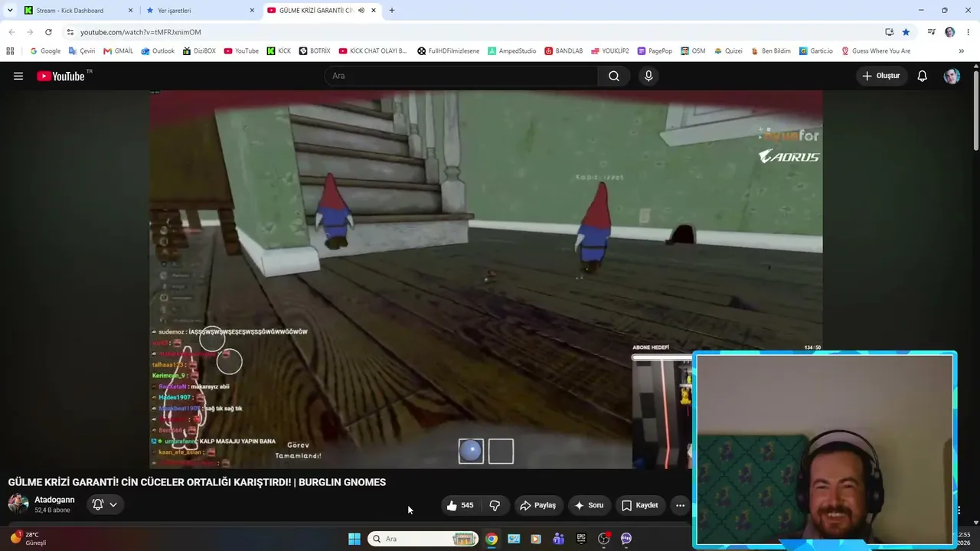The height and width of the screenshot is (551, 980).
Task: Close the Stream - Kick Dashboard tab
Action: [130, 11]
